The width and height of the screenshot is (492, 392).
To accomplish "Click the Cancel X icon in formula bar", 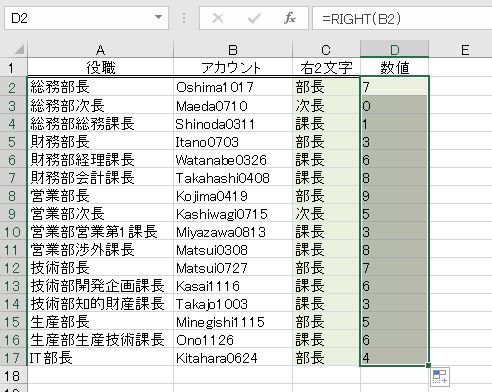I will click(218, 18).
